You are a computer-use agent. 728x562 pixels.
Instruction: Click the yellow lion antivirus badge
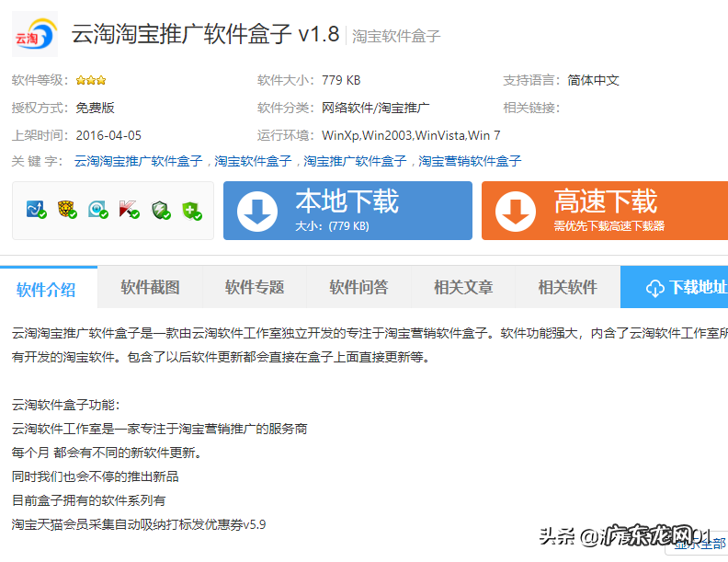pos(67,210)
